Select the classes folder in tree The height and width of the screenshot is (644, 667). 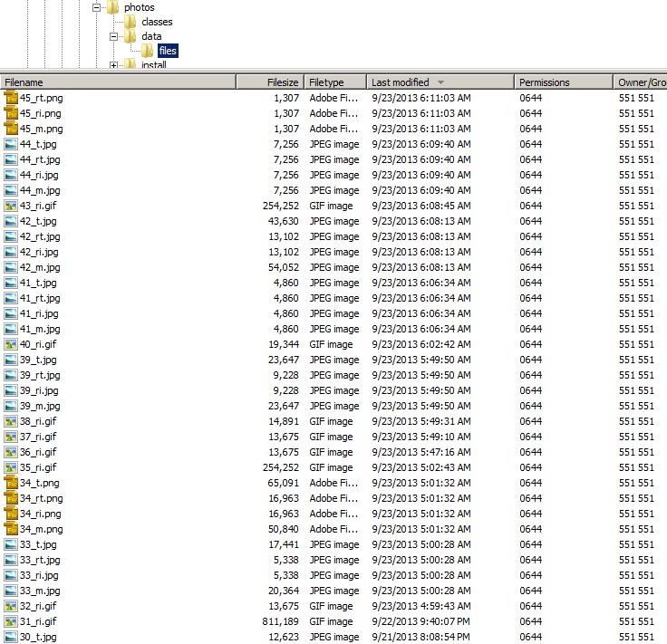(157, 22)
